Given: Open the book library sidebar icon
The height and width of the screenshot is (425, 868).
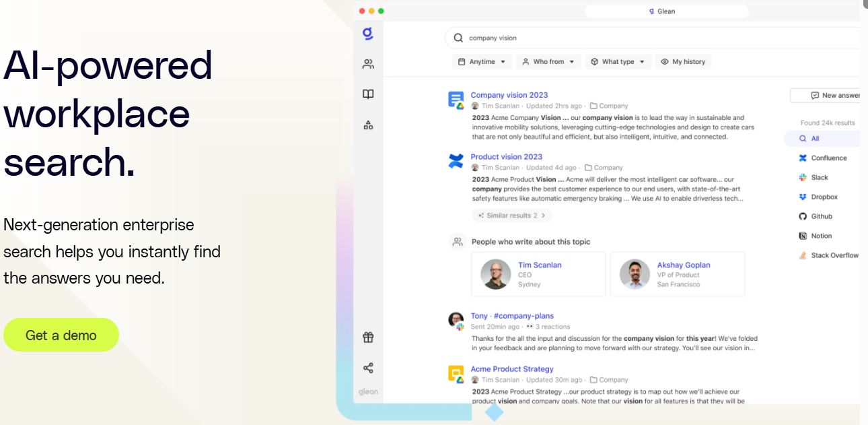Looking at the screenshot, I should click(368, 94).
